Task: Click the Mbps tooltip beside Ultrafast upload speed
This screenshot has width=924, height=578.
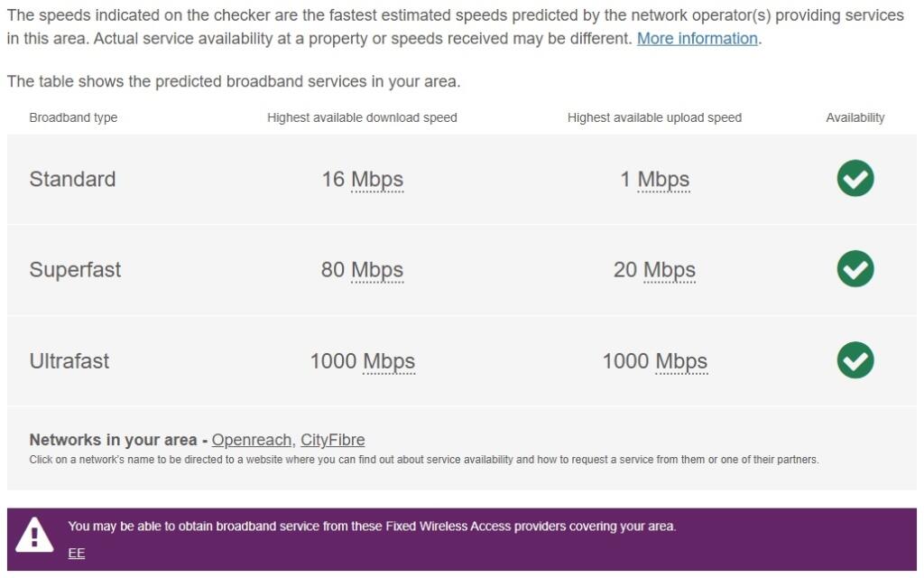Action: coord(683,360)
